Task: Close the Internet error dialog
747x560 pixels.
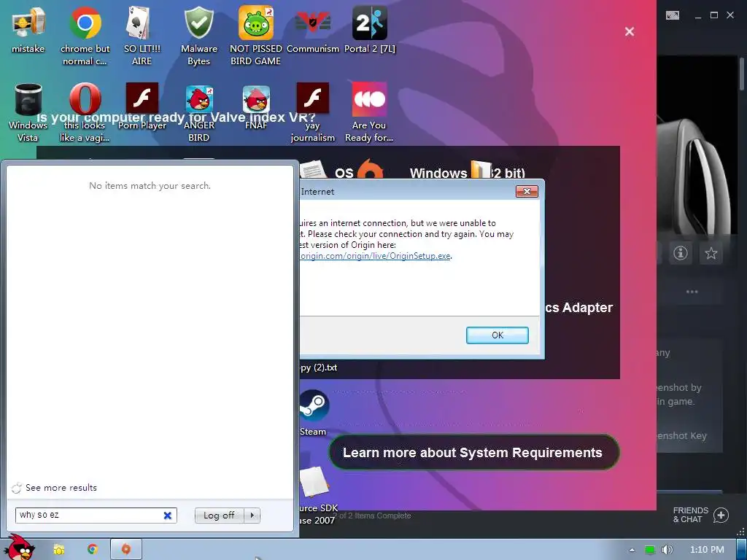Action: pyautogui.click(x=527, y=192)
